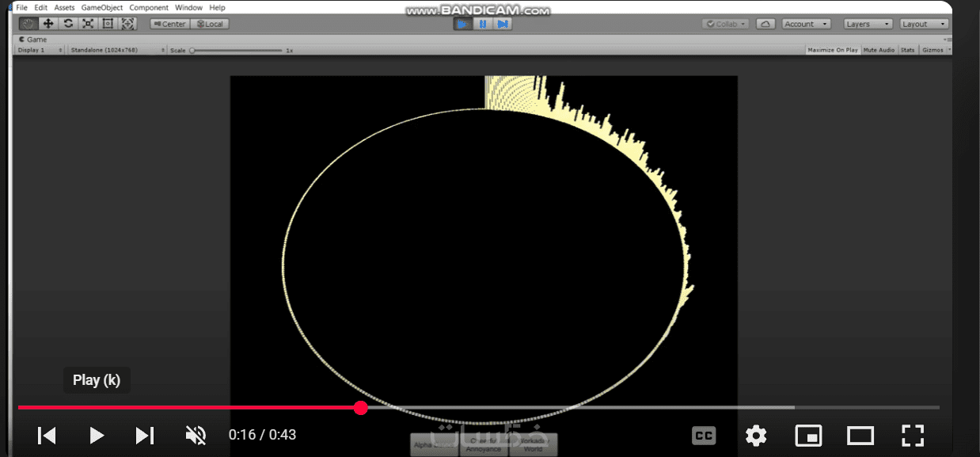Image resolution: width=980 pixels, height=457 pixels.
Task: Click Unity Step frame button
Action: pos(502,24)
